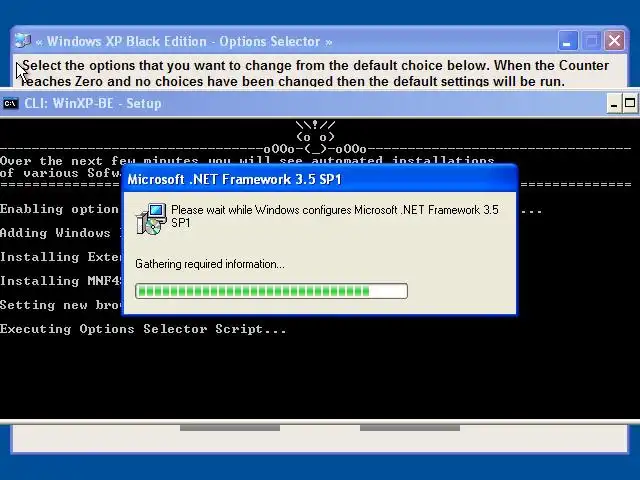Click the right gray bar in the Options Selector
640x480 pixels.
pos(410,428)
